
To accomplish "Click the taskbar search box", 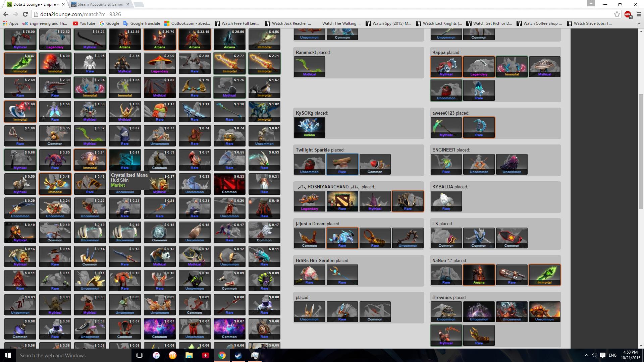I will 74,355.
